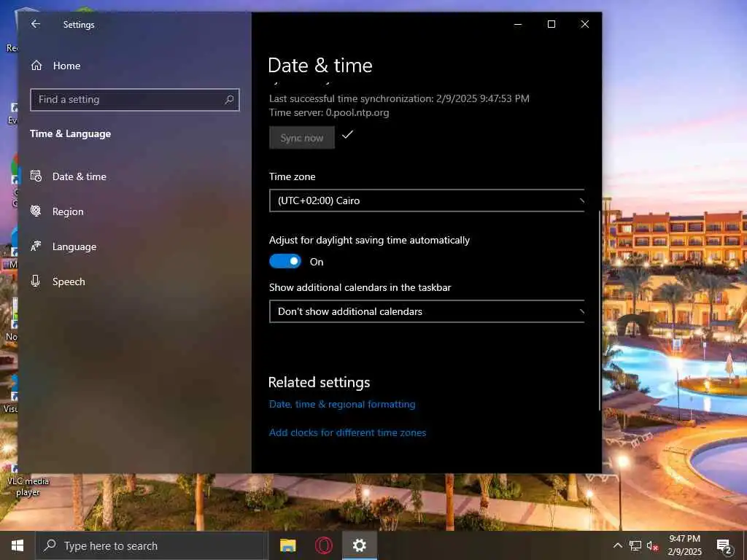
Task: Show hidden system tray icons
Action: (617, 545)
